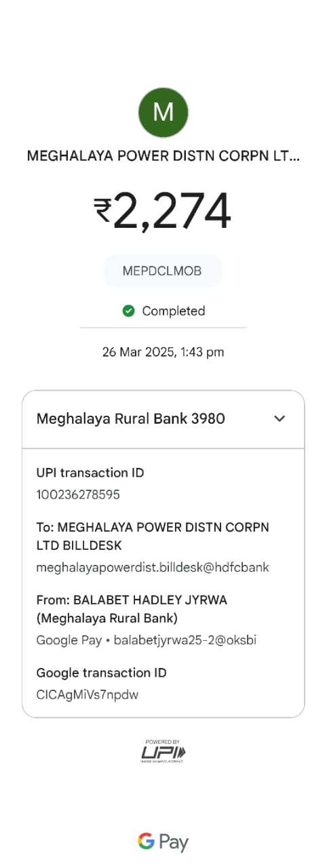Tap the green M merchant avatar
Viewport: 327px width, 868px height.
pyautogui.click(x=163, y=112)
